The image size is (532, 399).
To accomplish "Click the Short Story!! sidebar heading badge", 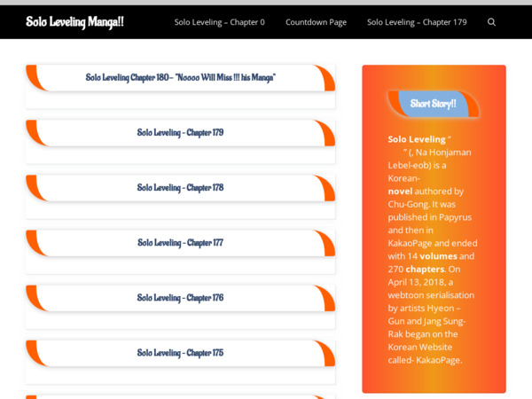I will coord(434,104).
